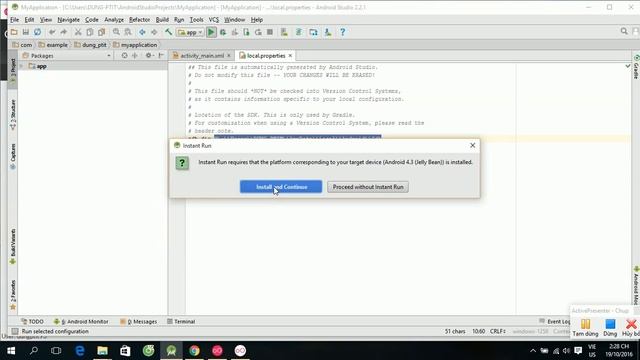
Task: Click the Synchronize toolbar icon
Action: pos(37,32)
